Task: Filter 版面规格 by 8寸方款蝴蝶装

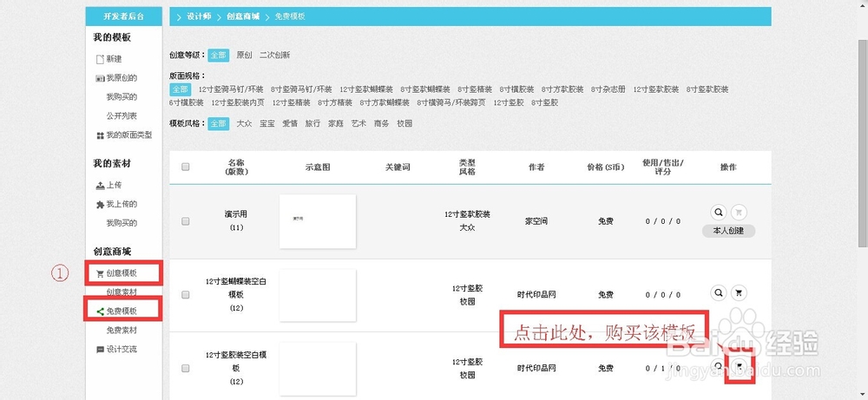Action: 385,103
